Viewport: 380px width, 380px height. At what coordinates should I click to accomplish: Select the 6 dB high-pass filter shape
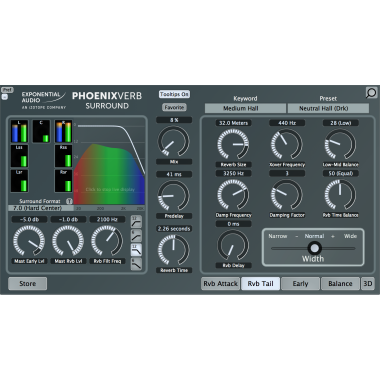pos(136,236)
